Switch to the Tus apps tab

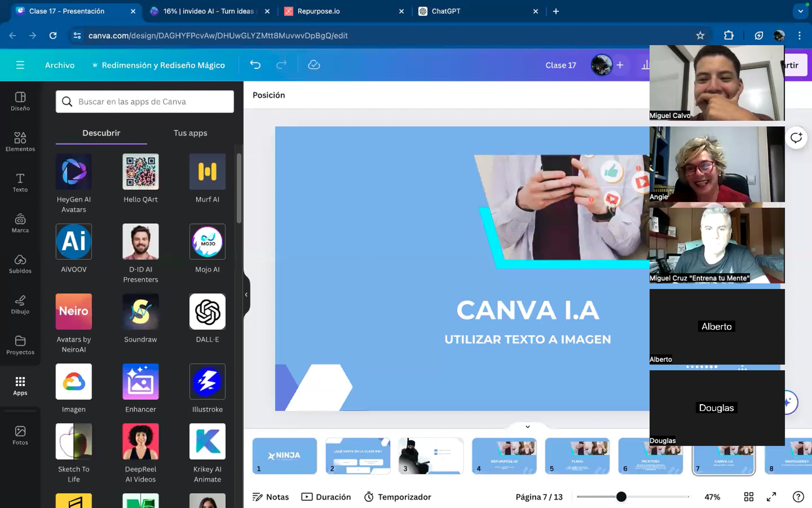pyautogui.click(x=190, y=133)
